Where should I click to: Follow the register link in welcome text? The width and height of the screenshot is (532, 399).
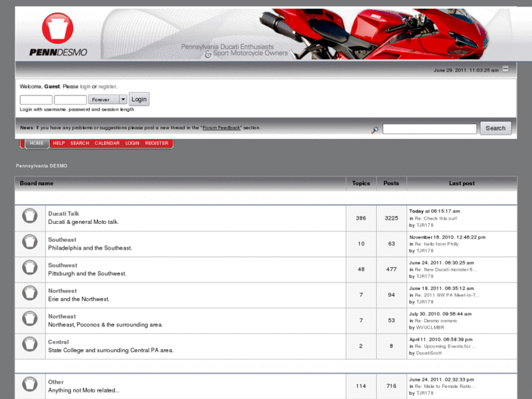point(108,86)
